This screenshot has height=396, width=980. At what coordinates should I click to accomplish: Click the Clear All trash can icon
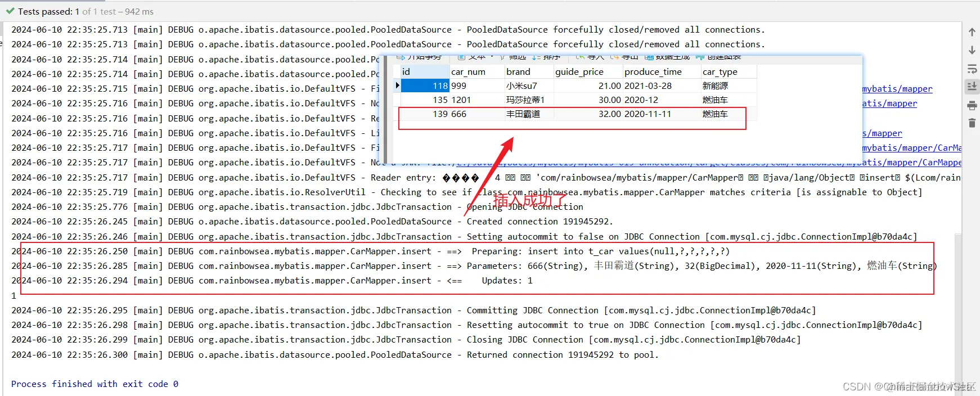(x=972, y=123)
